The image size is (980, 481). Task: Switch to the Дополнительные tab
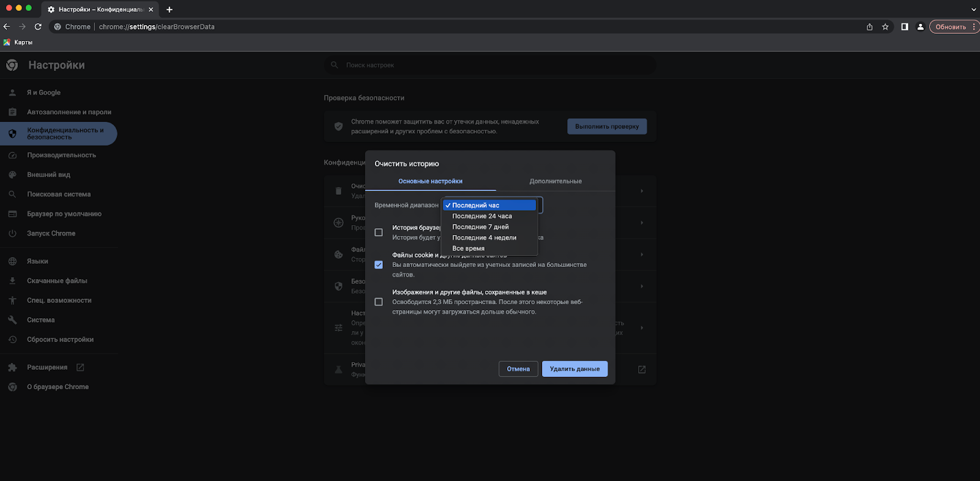(x=556, y=181)
